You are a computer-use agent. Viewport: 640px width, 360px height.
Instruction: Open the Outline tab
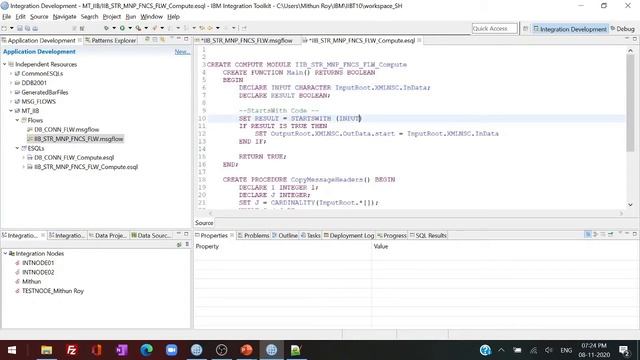[285, 236]
